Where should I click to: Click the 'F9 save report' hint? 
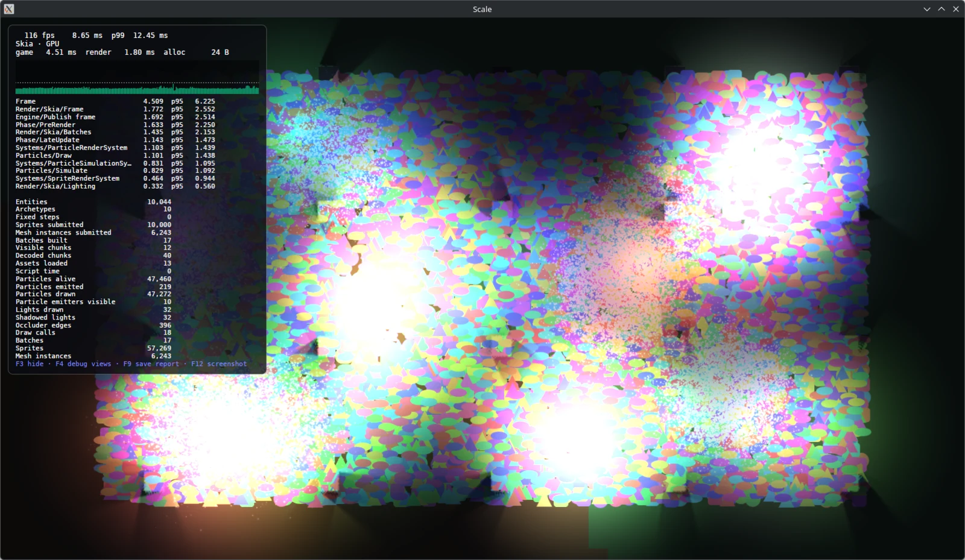(x=151, y=364)
